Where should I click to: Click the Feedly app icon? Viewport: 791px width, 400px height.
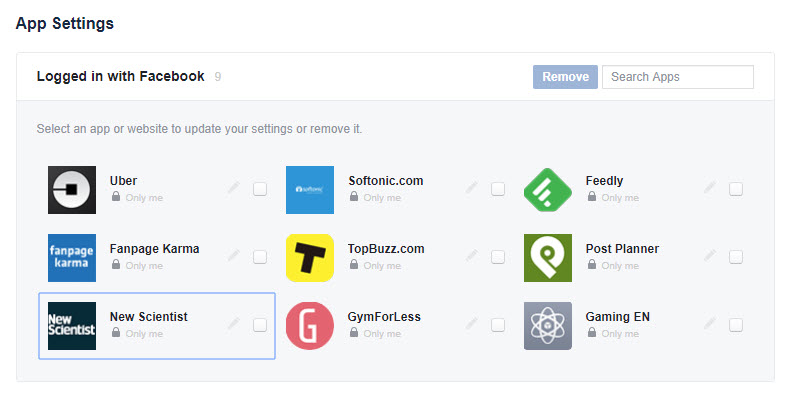548,190
